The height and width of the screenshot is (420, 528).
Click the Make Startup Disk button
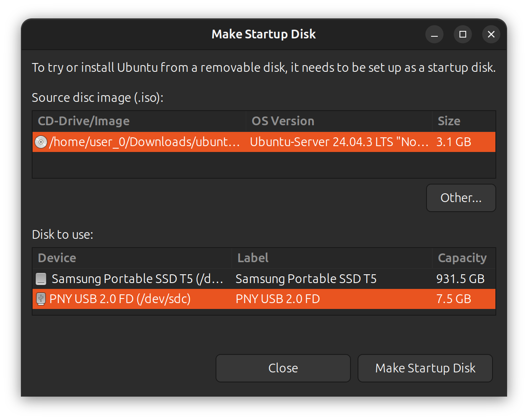pyautogui.click(x=425, y=368)
